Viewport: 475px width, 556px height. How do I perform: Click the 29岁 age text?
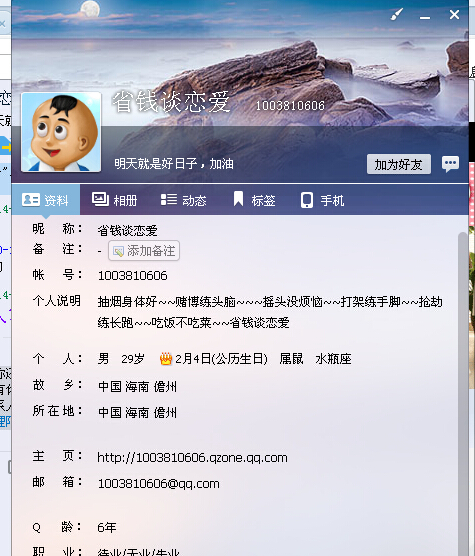[x=133, y=359]
